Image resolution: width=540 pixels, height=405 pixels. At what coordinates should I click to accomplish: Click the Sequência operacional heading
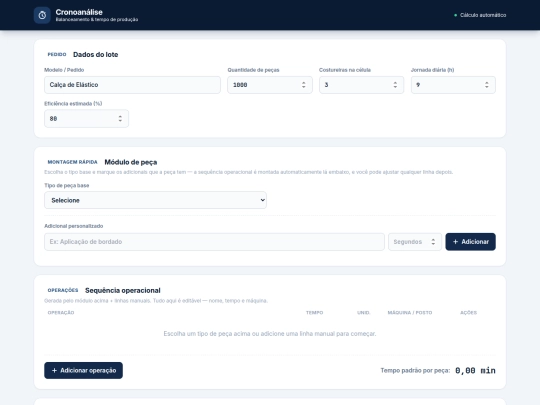(x=123, y=290)
